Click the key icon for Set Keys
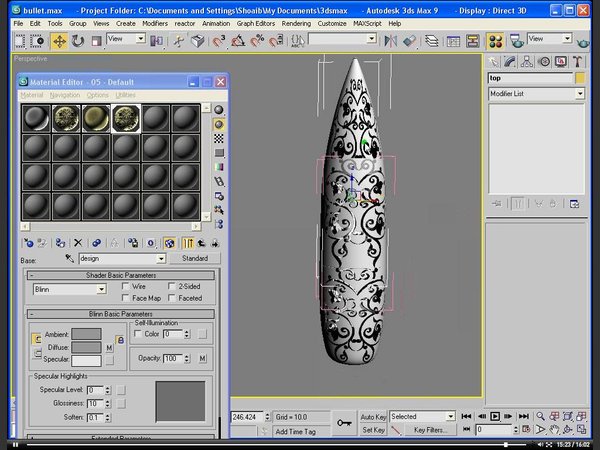The width and height of the screenshot is (600, 450). pos(344,424)
